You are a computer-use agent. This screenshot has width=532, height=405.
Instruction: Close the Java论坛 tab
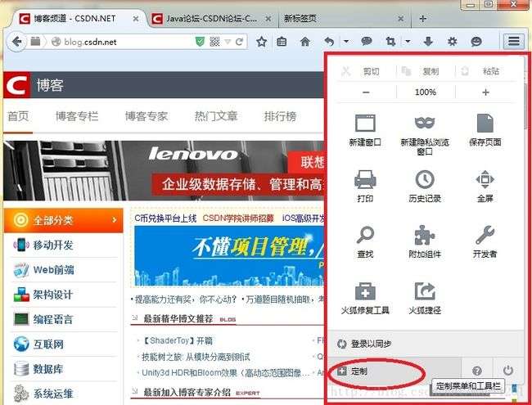tap(268, 19)
